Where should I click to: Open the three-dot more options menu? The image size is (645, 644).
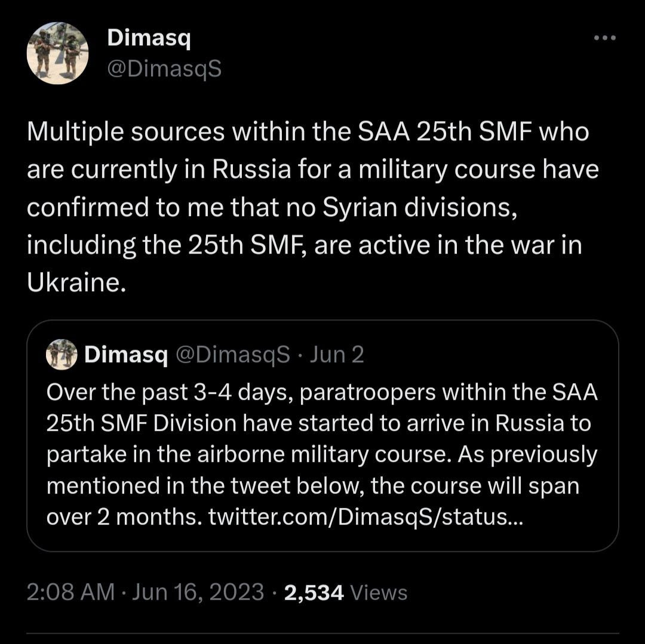[604, 38]
